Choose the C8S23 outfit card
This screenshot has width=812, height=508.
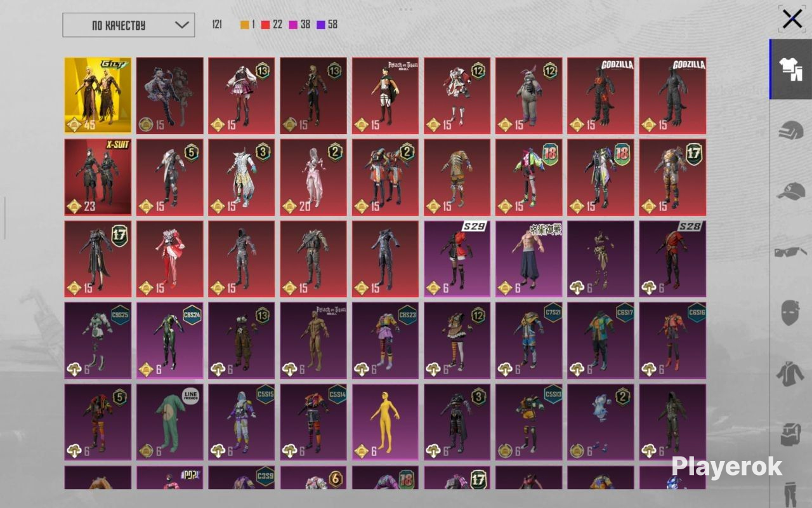click(x=386, y=340)
